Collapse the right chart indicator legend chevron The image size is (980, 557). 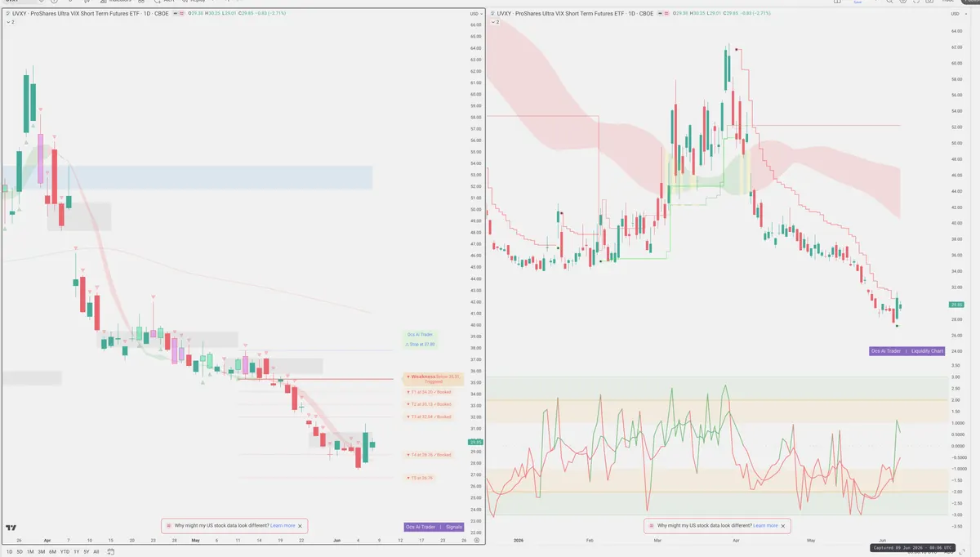pos(494,22)
